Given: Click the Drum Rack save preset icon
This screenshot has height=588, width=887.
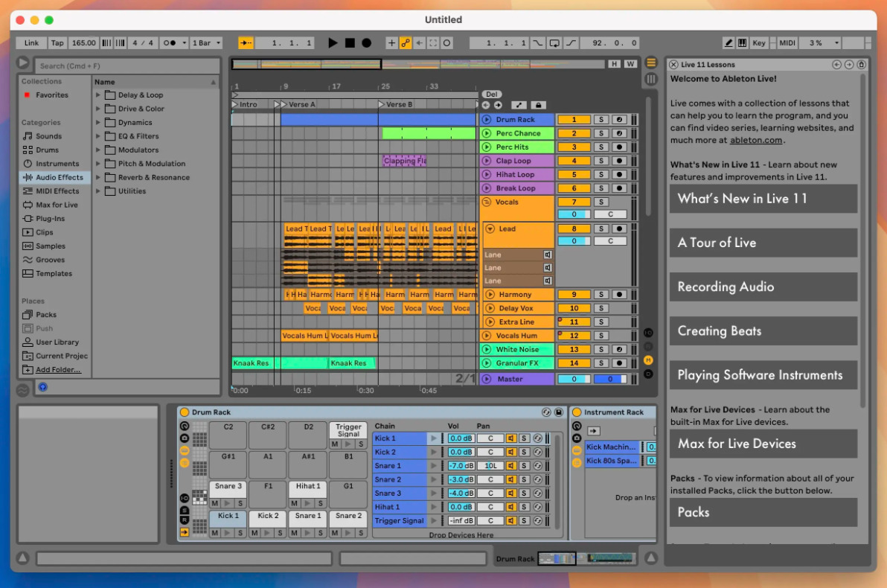Looking at the screenshot, I should click(x=559, y=412).
